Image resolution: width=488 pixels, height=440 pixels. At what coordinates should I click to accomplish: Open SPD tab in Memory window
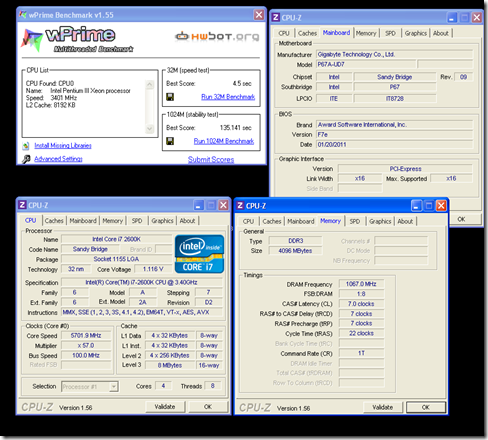pos(355,221)
